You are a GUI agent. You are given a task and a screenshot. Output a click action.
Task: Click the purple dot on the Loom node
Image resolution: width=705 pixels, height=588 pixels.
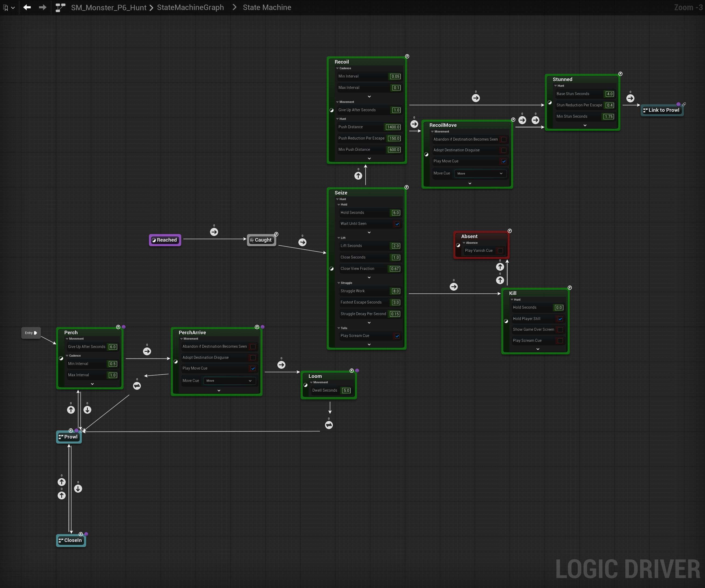coord(357,371)
